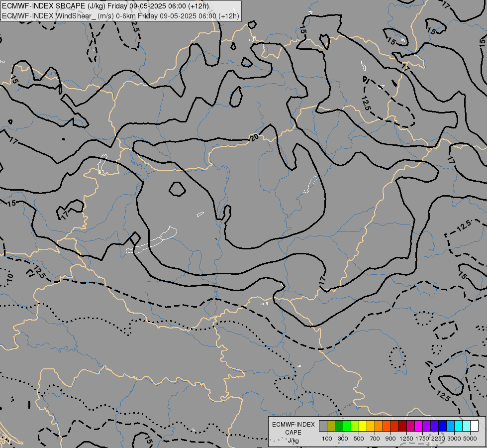This screenshot has height=448, width=487.
Task: Pick the bright green legend swatch
Action: pyautogui.click(x=347, y=426)
